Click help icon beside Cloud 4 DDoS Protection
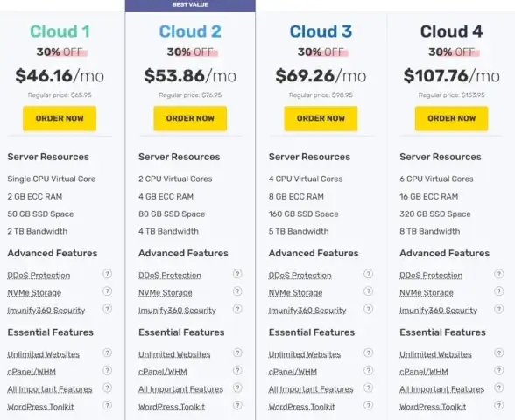 [499, 274]
